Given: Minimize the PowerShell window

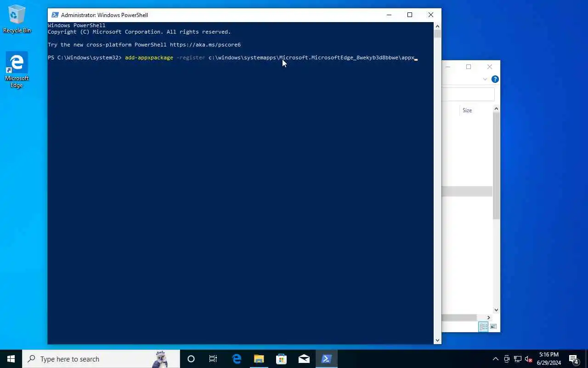Looking at the screenshot, I should click(389, 15).
